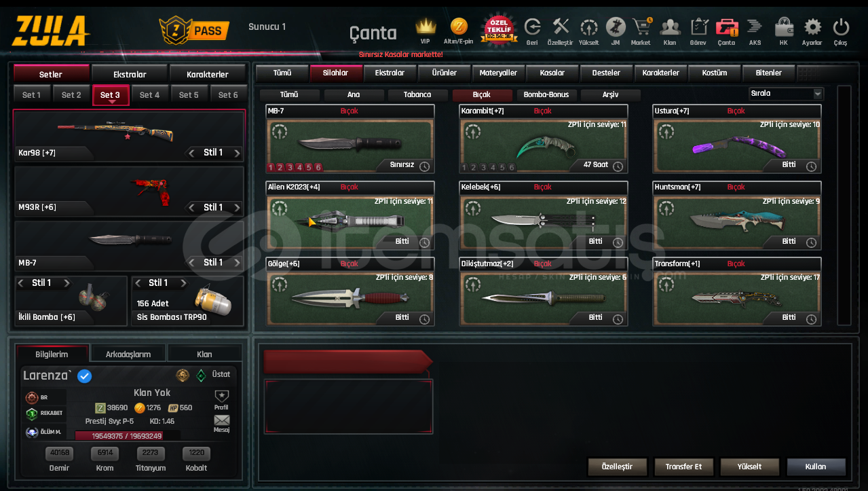Open Altın/E-pin gold coin icon
The height and width of the screenshot is (491, 868).
pyautogui.click(x=459, y=27)
